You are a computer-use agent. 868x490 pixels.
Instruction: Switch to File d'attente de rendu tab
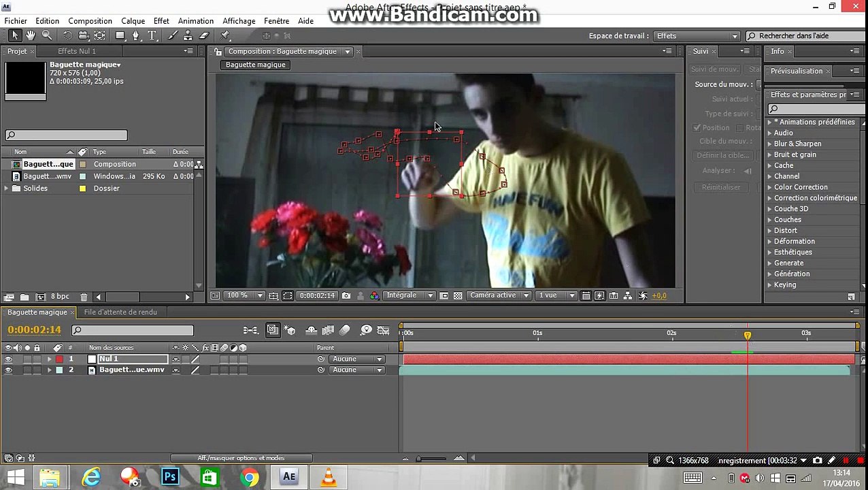[x=120, y=312]
